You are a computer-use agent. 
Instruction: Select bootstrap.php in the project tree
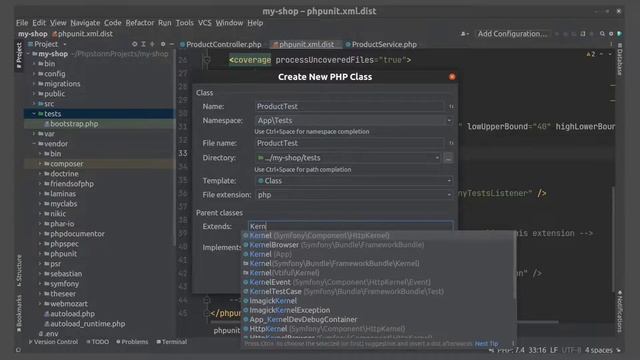(x=74, y=124)
